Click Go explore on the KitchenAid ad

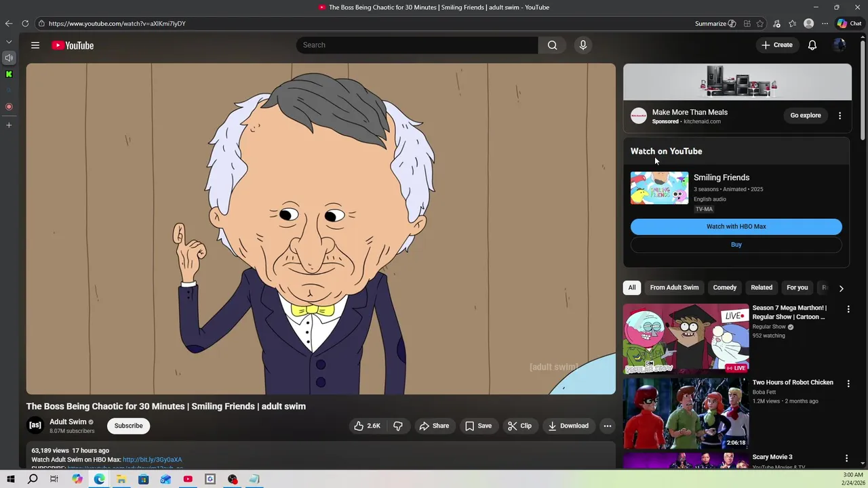(x=806, y=115)
